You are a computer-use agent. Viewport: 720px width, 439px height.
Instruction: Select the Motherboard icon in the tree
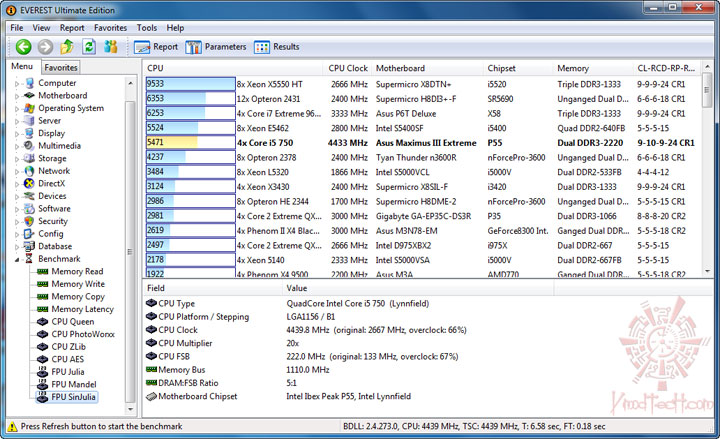[x=30, y=96]
